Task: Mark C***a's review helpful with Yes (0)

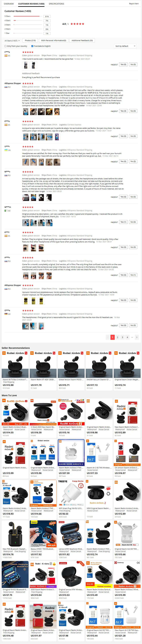Action: 123,65
